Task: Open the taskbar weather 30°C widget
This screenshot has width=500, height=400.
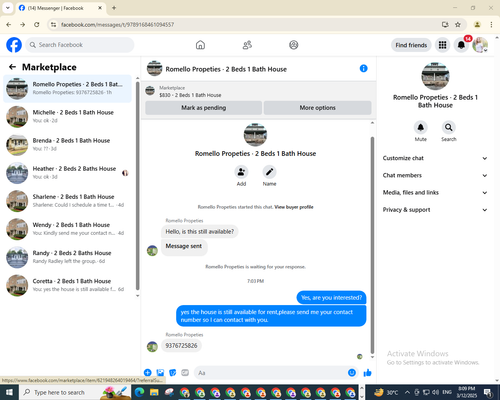Action: [386, 392]
